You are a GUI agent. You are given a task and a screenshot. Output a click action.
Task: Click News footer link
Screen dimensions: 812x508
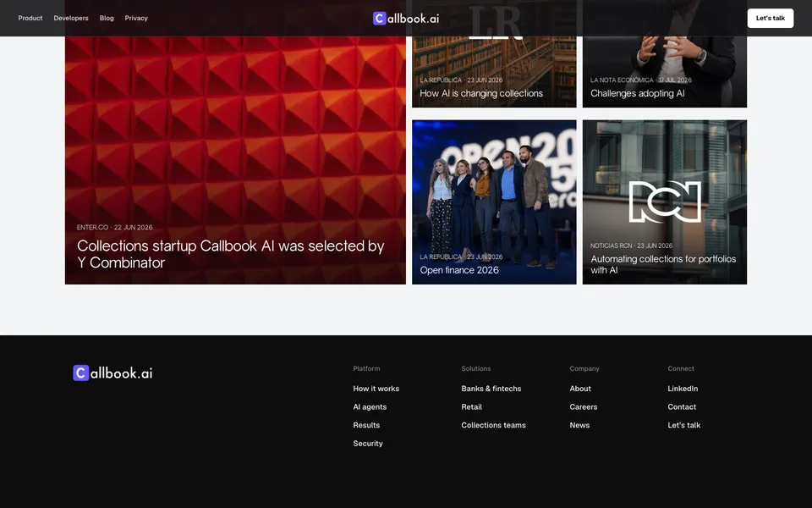point(579,425)
